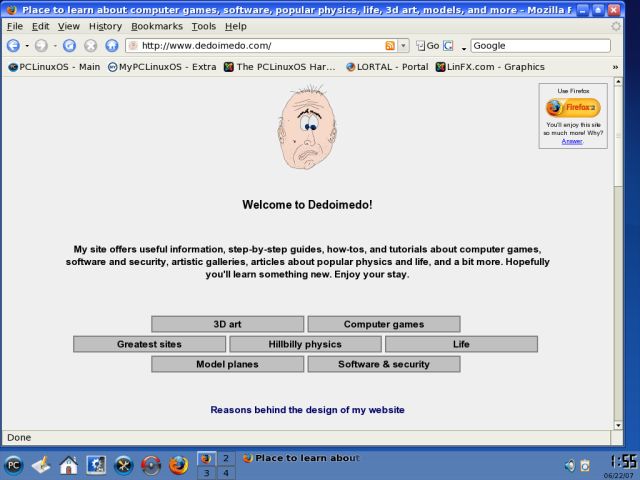
Task: Click the Forward arrow button
Action: point(41,45)
